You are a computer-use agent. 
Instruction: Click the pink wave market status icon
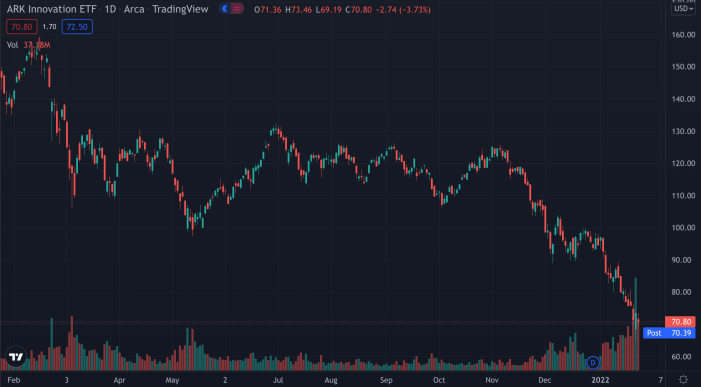click(x=237, y=8)
